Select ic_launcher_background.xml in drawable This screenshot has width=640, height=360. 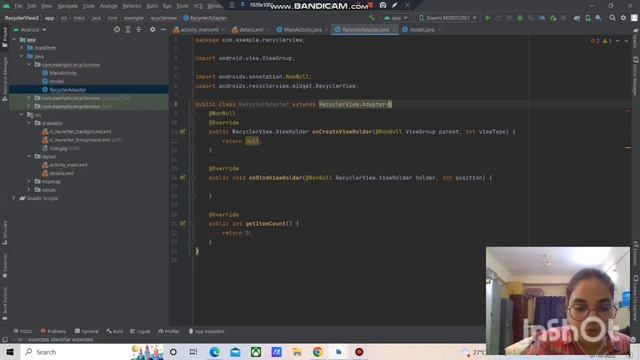(x=80, y=131)
